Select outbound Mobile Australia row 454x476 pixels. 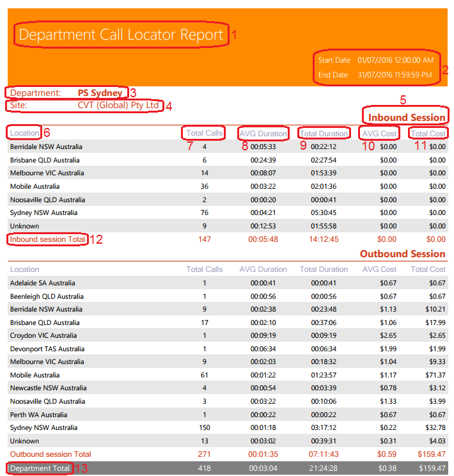pos(228,375)
